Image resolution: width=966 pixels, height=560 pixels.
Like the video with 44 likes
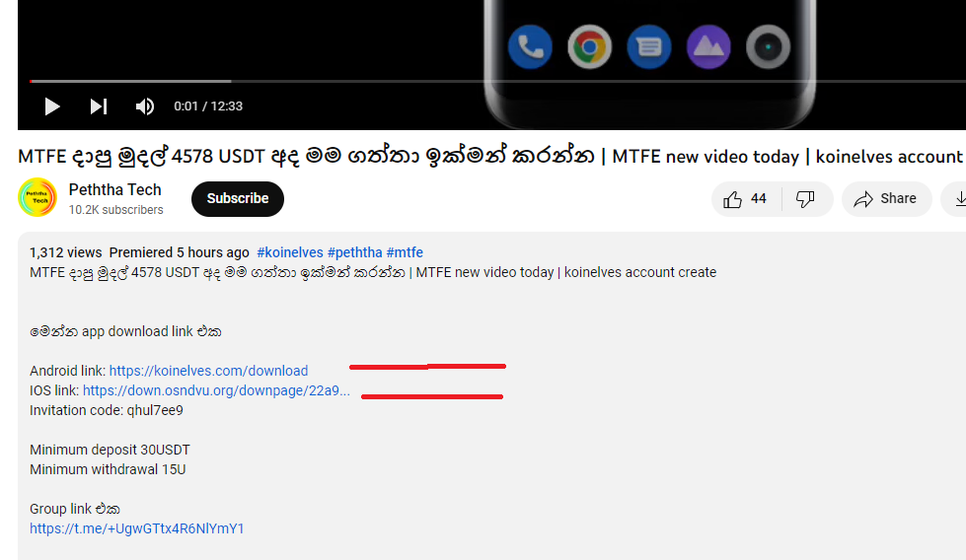tap(745, 199)
